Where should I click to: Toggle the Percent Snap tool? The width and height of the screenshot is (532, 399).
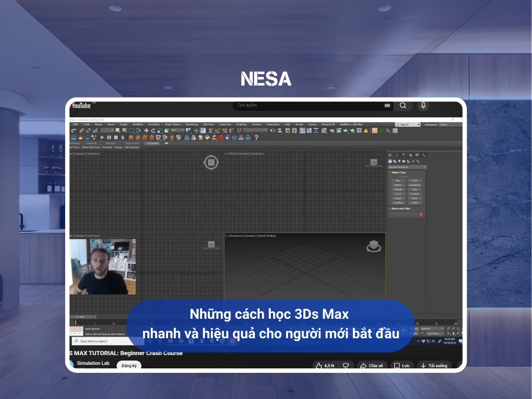225,131
